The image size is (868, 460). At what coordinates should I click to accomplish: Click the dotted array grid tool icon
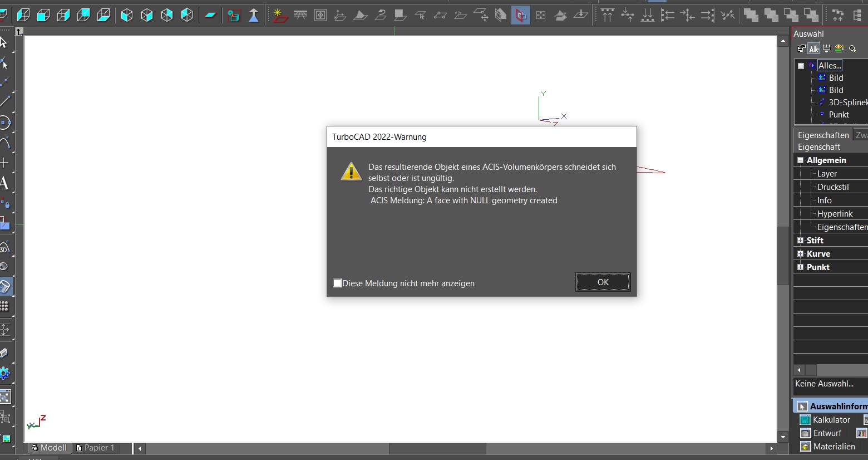coord(4,306)
